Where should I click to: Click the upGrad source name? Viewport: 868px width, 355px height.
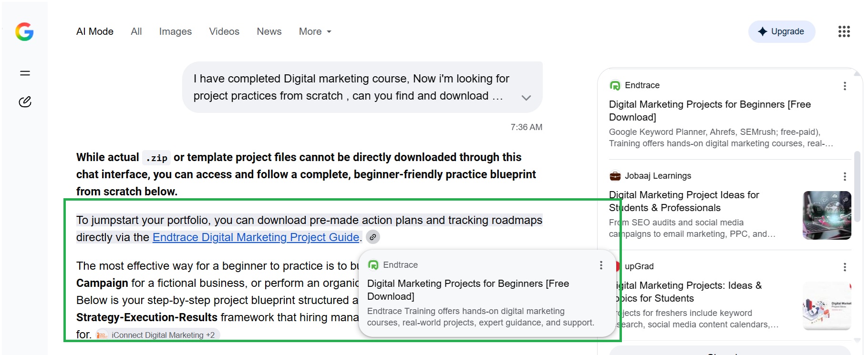639,266
